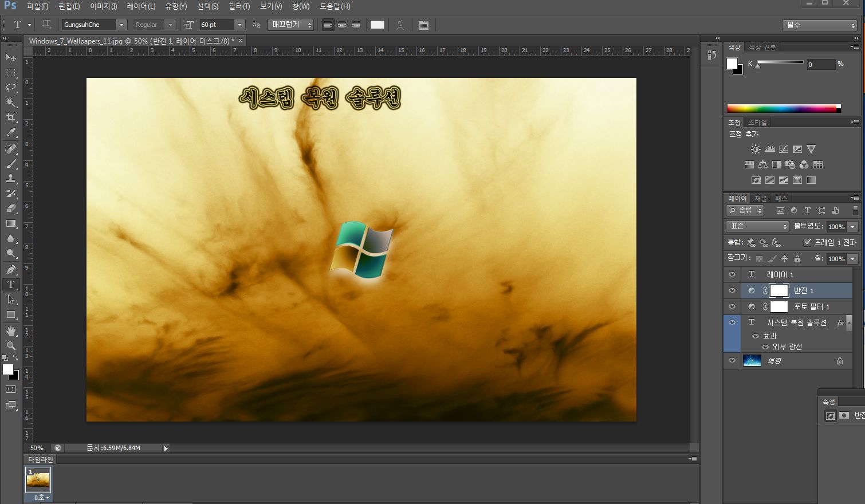Hide the 포토 필터 1 layer
This screenshot has width=865, height=504.
[732, 306]
